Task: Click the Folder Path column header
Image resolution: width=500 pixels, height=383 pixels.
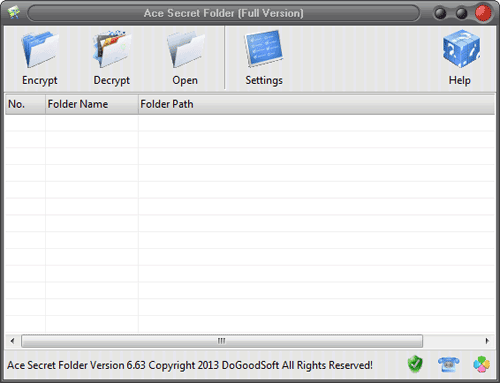Action: (x=316, y=104)
